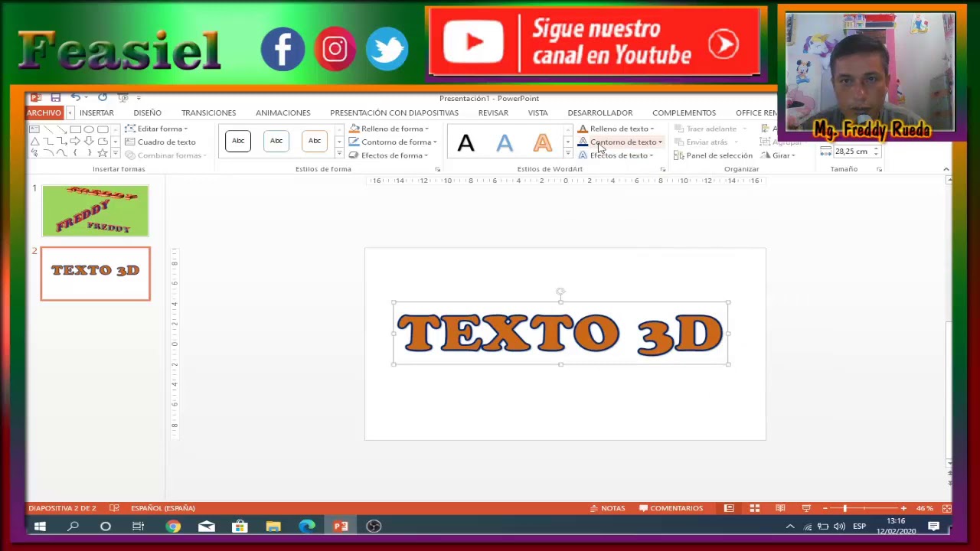Switch to PRESENTACIÓN CON DIAPOSITIVAS tab

[x=394, y=112]
